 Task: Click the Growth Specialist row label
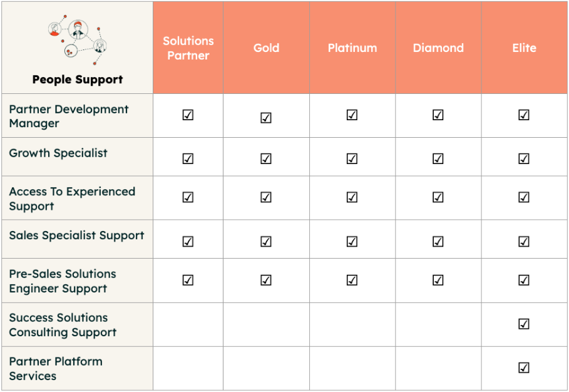click(58, 153)
